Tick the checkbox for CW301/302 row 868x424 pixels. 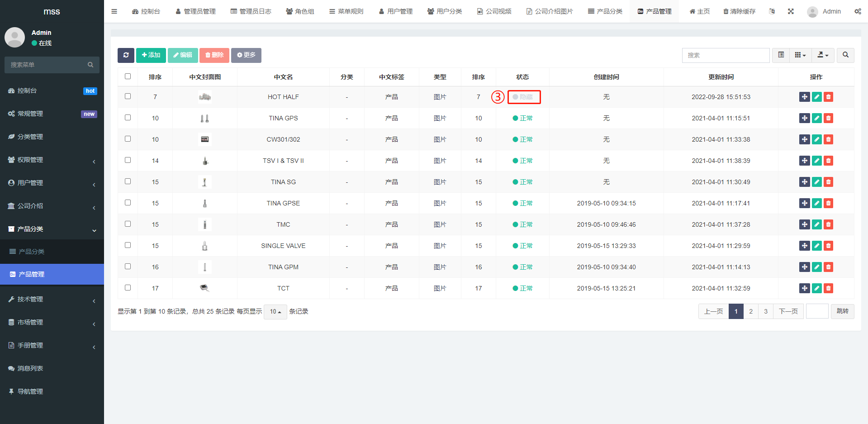click(128, 139)
